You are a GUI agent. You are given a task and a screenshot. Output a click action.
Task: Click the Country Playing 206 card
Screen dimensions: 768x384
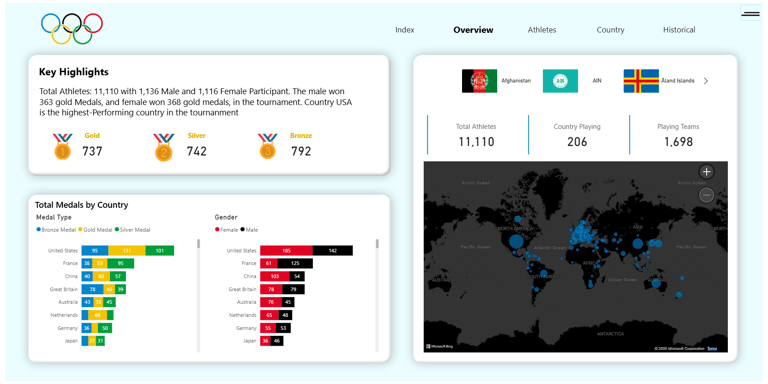tap(577, 135)
